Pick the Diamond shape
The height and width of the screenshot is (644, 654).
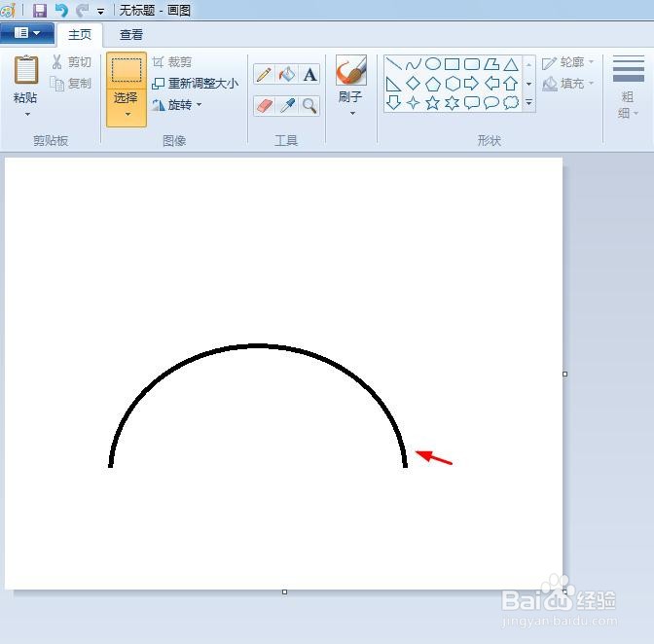(x=414, y=84)
